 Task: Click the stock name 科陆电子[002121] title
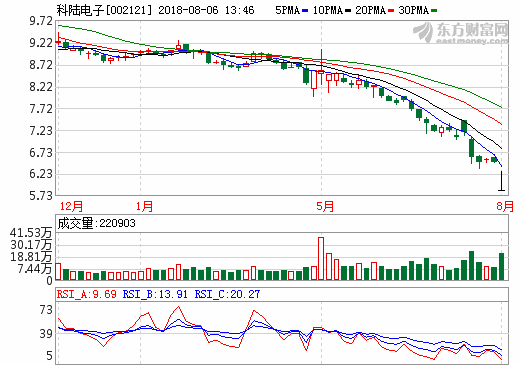click(104, 10)
